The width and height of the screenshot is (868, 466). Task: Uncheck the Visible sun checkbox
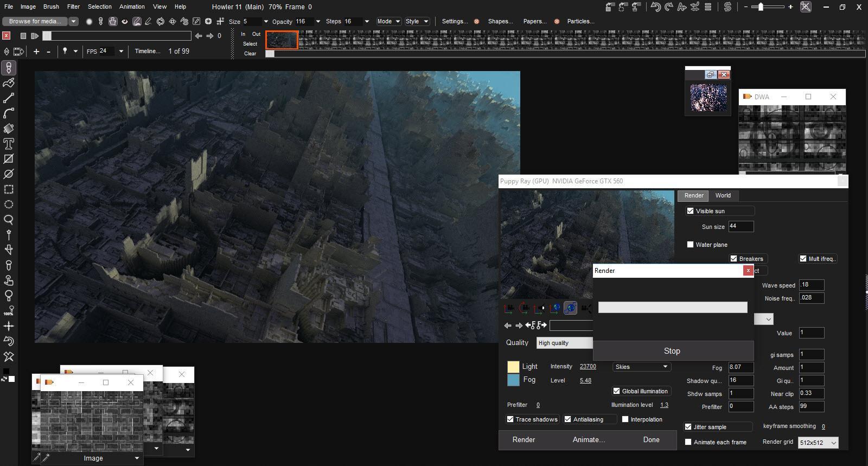690,211
